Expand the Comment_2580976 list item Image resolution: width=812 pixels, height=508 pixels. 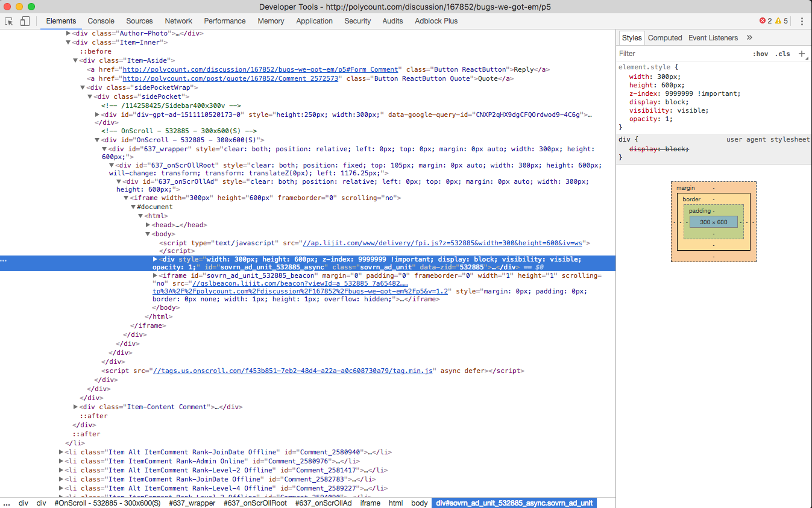(61, 461)
